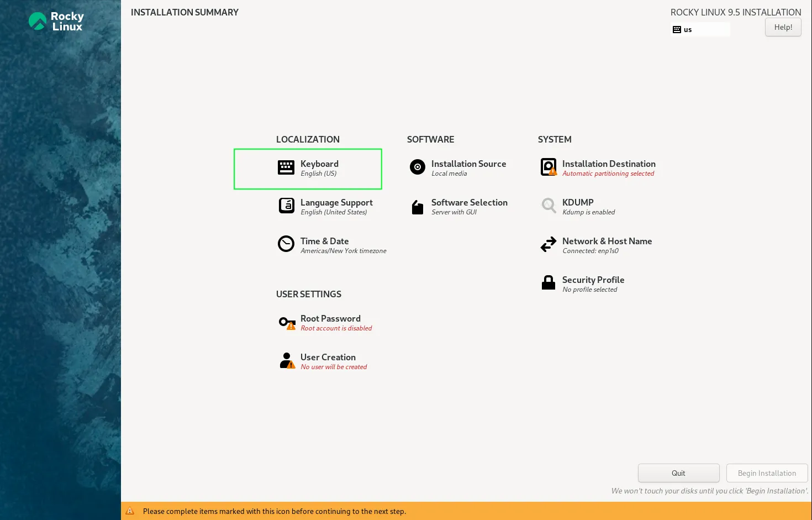Click 'English (United States)' text
This screenshot has width=812, height=520.
[334, 212]
